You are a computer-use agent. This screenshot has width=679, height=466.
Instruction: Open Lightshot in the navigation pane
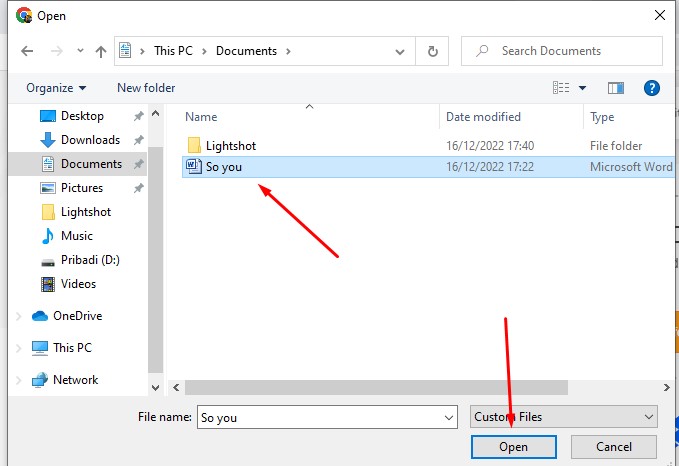86,212
